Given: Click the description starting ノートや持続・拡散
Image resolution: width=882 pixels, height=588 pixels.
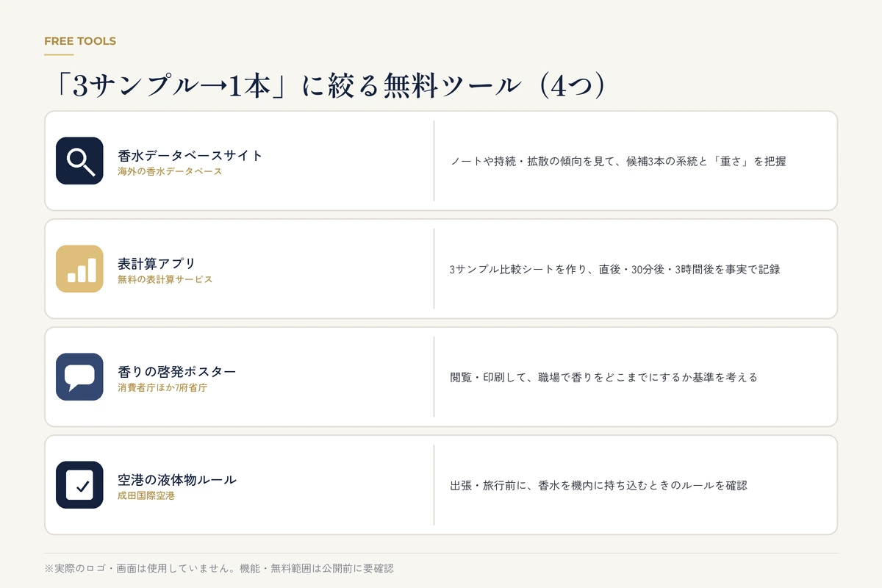Looking at the screenshot, I should pyautogui.click(x=618, y=161).
